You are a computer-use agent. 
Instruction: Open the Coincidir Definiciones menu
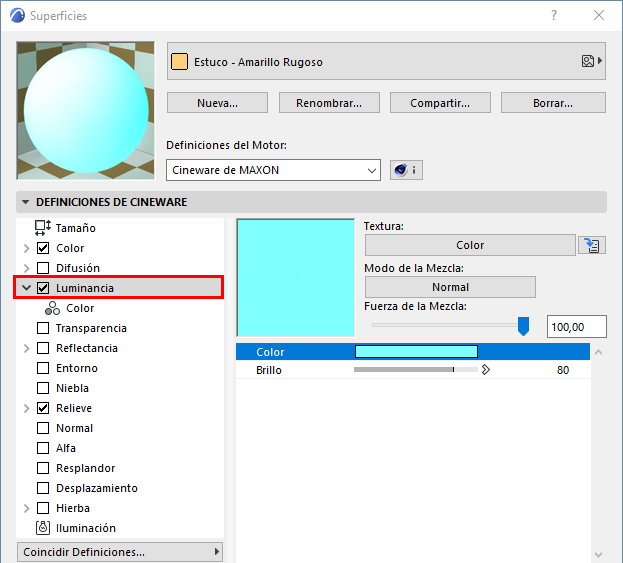click(x=120, y=551)
